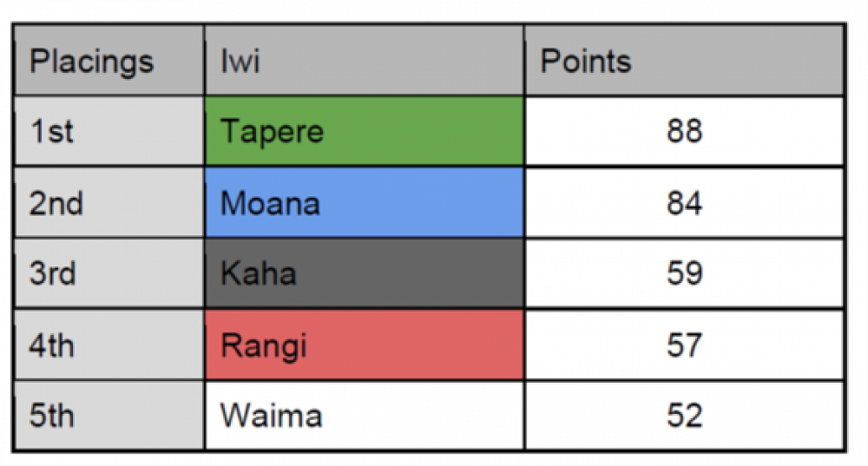Select the 57 points cell
This screenshot has width=868, height=466.
coord(684,345)
